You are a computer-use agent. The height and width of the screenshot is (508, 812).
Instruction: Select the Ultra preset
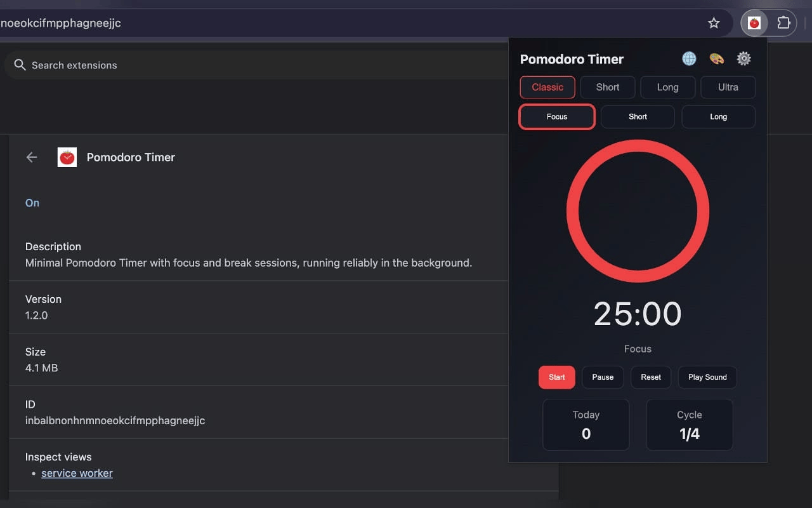click(728, 87)
